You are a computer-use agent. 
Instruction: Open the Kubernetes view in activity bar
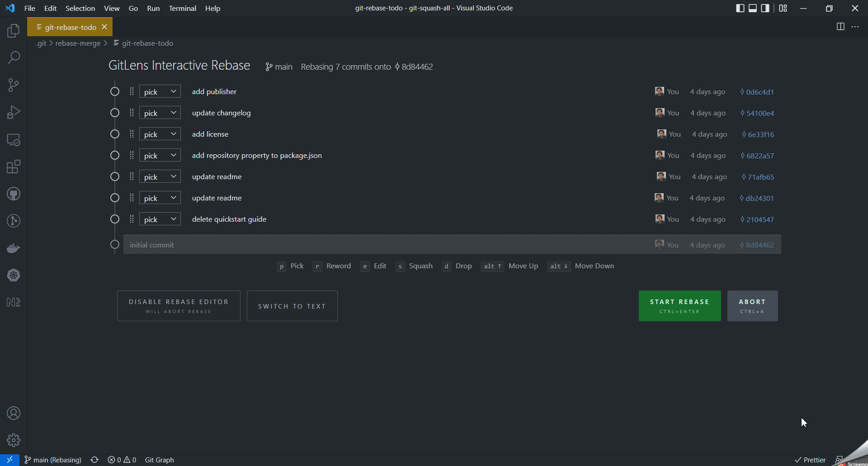(x=14, y=275)
